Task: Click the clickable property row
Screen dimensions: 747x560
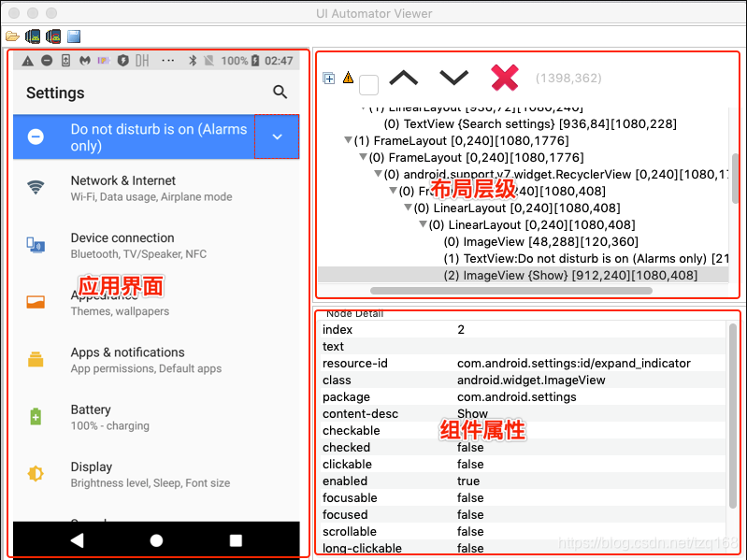Action: coord(523,465)
